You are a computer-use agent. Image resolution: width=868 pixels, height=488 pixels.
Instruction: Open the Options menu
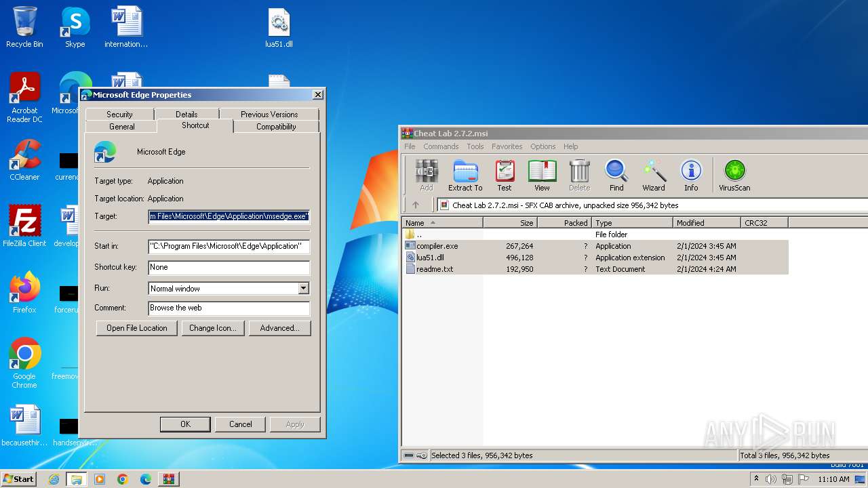[x=543, y=146]
